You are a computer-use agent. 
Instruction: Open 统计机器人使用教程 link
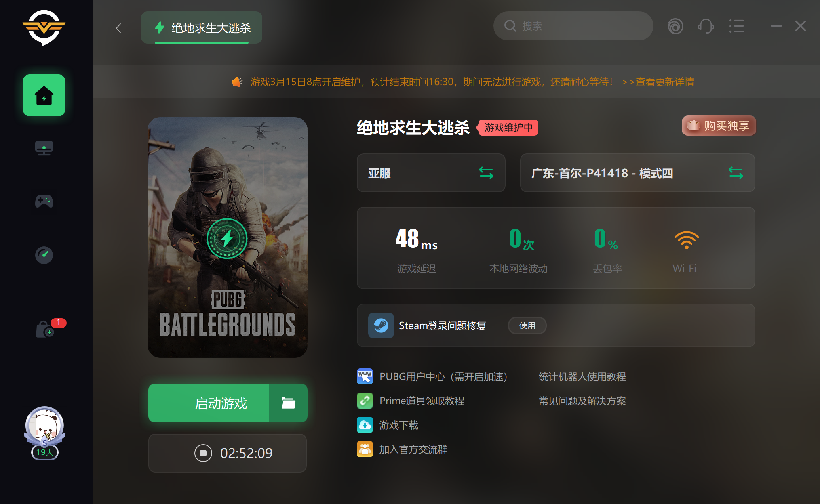click(582, 377)
